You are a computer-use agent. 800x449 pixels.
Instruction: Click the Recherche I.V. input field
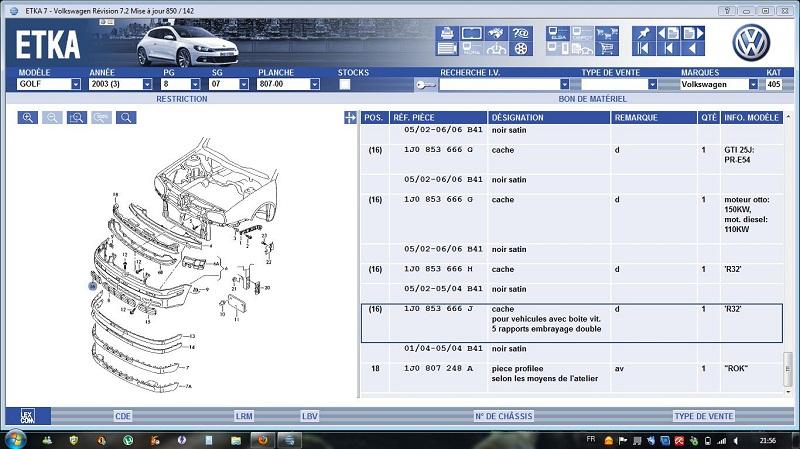click(499, 84)
